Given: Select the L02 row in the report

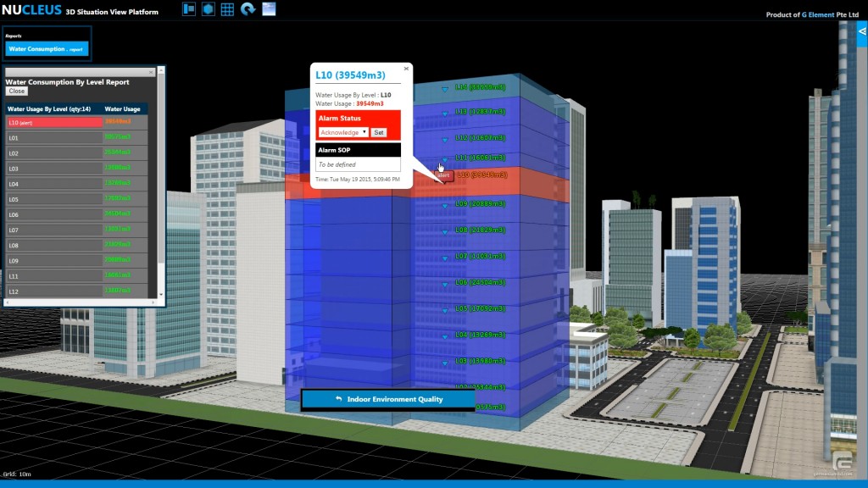Looking at the screenshot, I should coord(76,153).
